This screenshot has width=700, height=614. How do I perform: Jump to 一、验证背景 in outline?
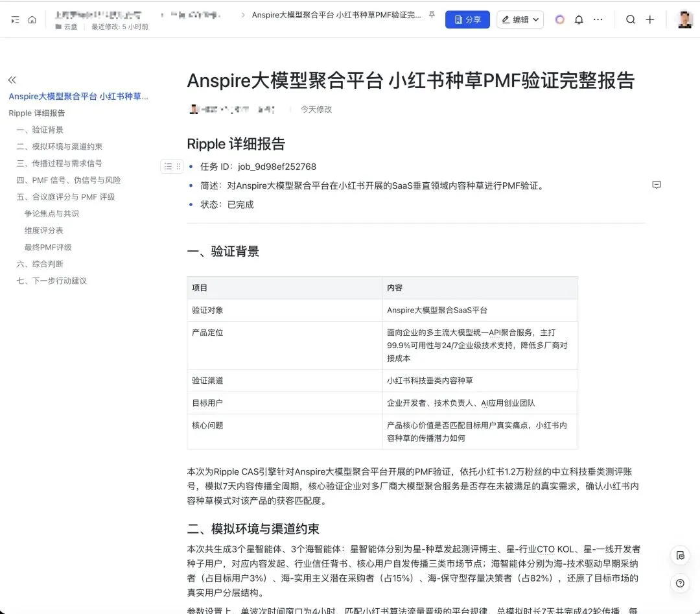click(x=40, y=130)
